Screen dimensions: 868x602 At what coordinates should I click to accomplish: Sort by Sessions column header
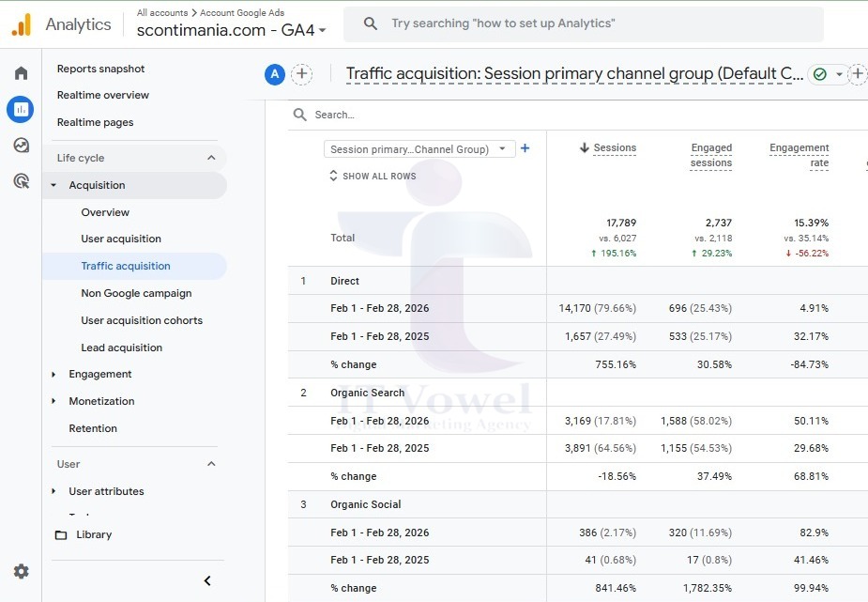(x=615, y=147)
